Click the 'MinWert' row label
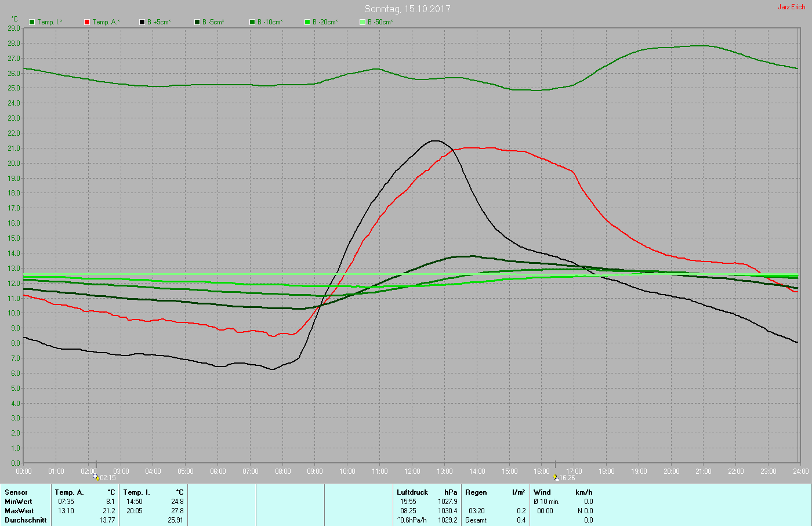 point(19,502)
